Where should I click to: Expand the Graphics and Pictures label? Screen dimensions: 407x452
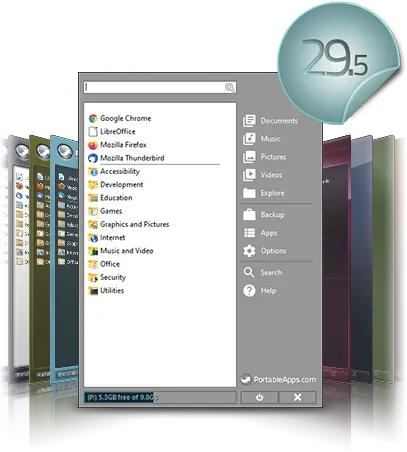tap(135, 224)
